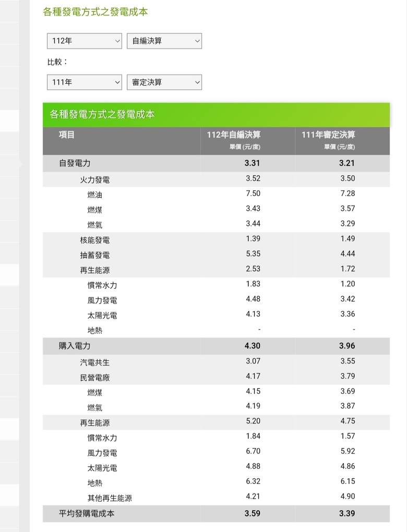Select the 火力發電 row label

coord(95,180)
